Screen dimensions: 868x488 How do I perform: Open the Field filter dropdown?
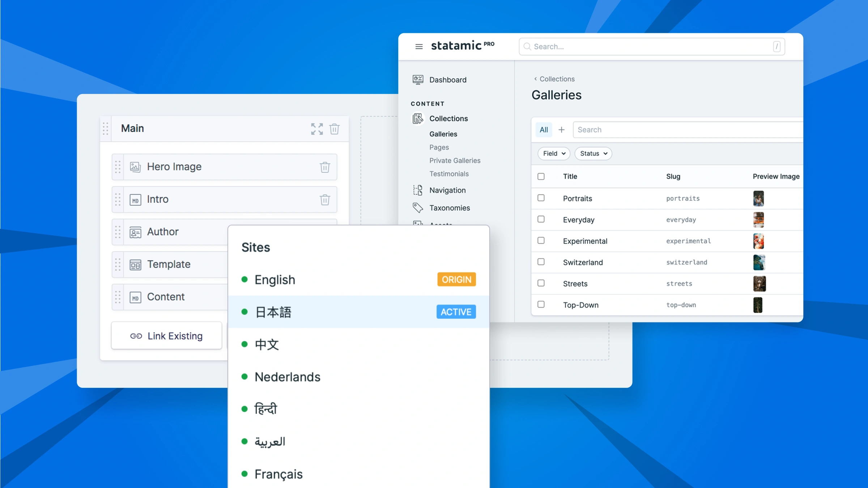coord(554,154)
